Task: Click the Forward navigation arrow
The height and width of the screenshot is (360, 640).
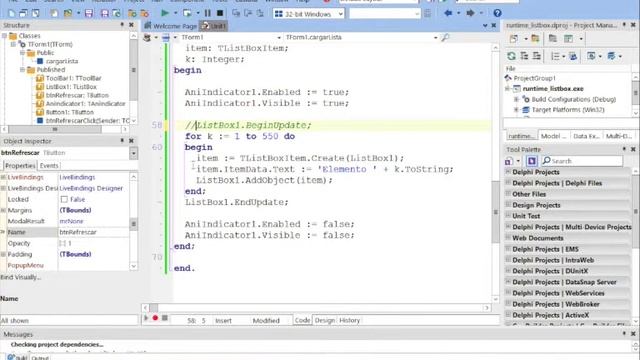Action: click(x=470, y=13)
